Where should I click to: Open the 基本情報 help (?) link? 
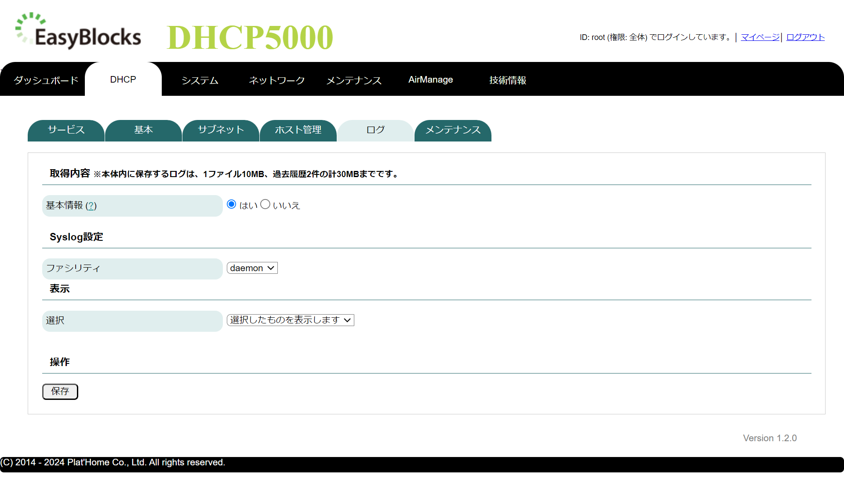pos(91,206)
